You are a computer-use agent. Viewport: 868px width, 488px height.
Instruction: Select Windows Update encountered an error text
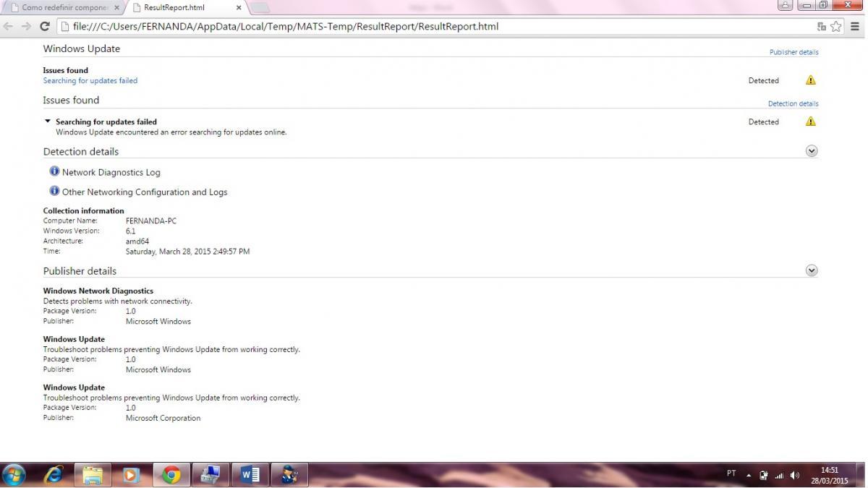tap(171, 132)
